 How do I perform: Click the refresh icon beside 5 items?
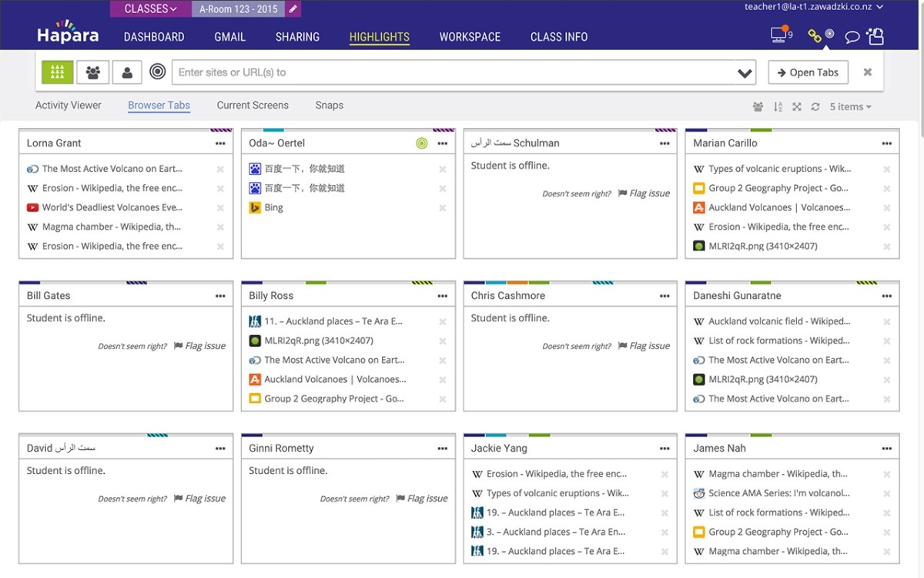coord(815,107)
